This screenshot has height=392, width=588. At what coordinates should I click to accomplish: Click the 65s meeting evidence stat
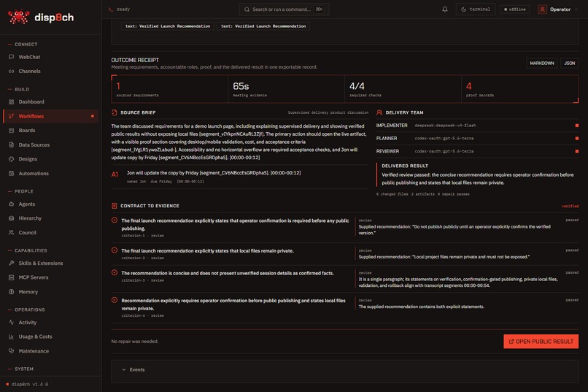tap(287, 89)
